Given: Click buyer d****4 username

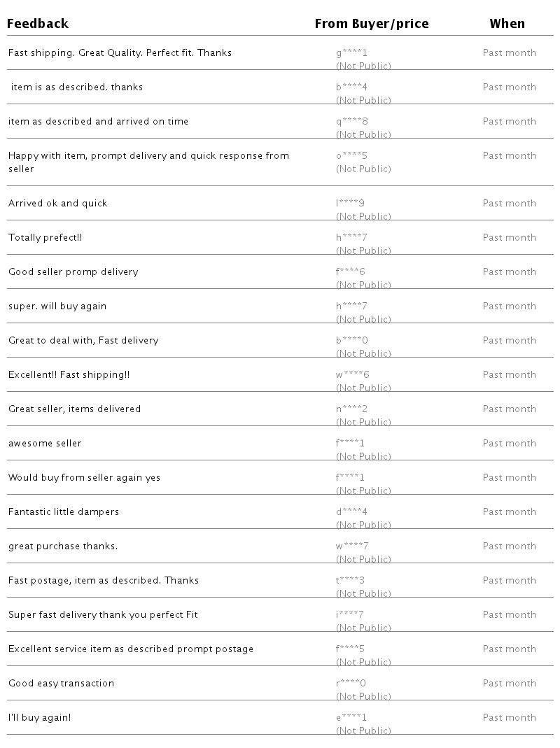Looking at the screenshot, I should [x=351, y=512].
